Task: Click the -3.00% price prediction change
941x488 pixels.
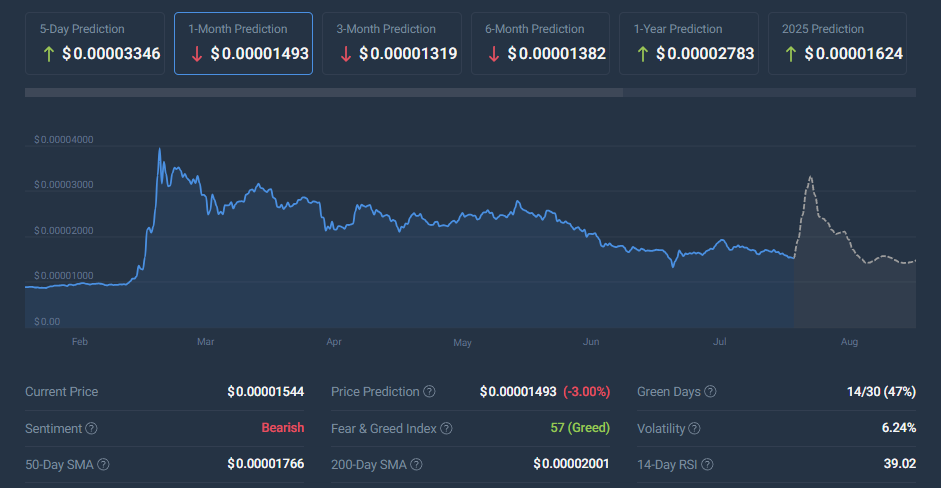Action: tap(586, 391)
